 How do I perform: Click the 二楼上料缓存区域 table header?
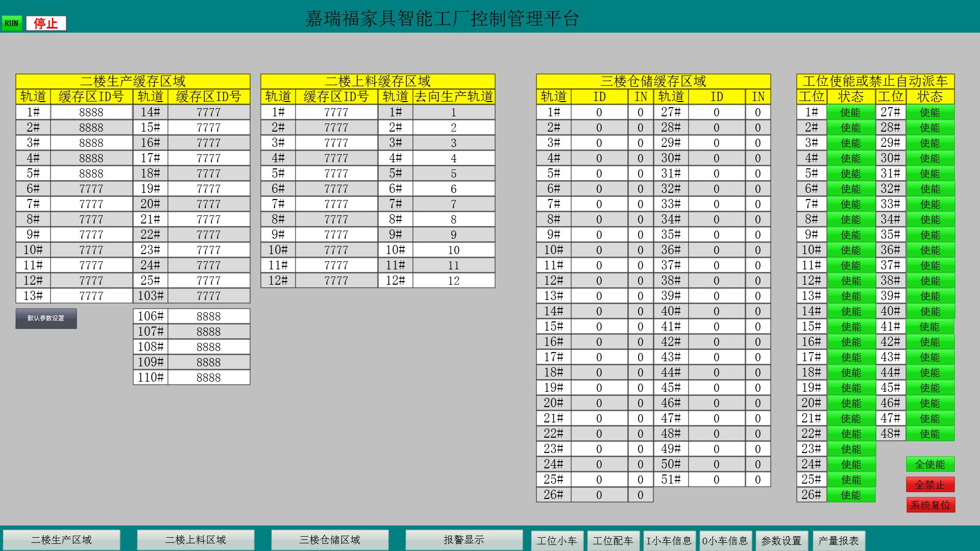point(378,82)
